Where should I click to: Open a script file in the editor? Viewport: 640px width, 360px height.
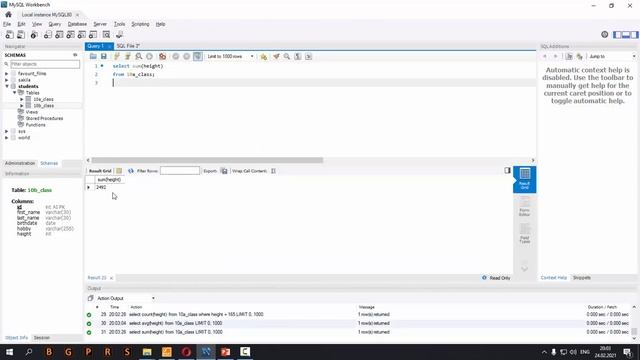coord(93,56)
